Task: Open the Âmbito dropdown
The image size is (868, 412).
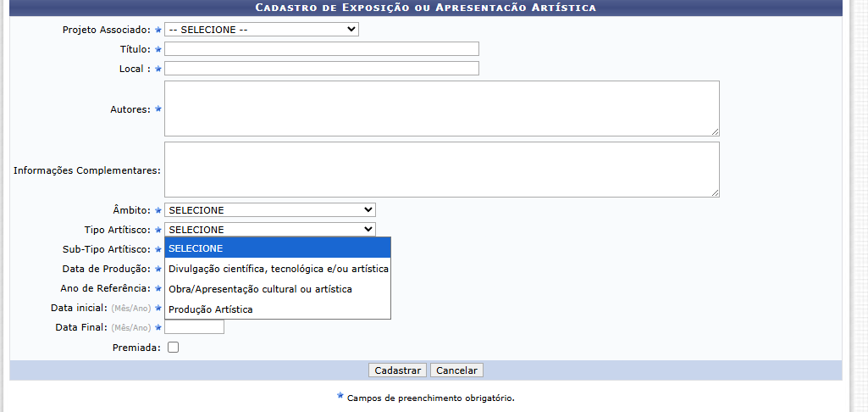Action: (x=269, y=210)
